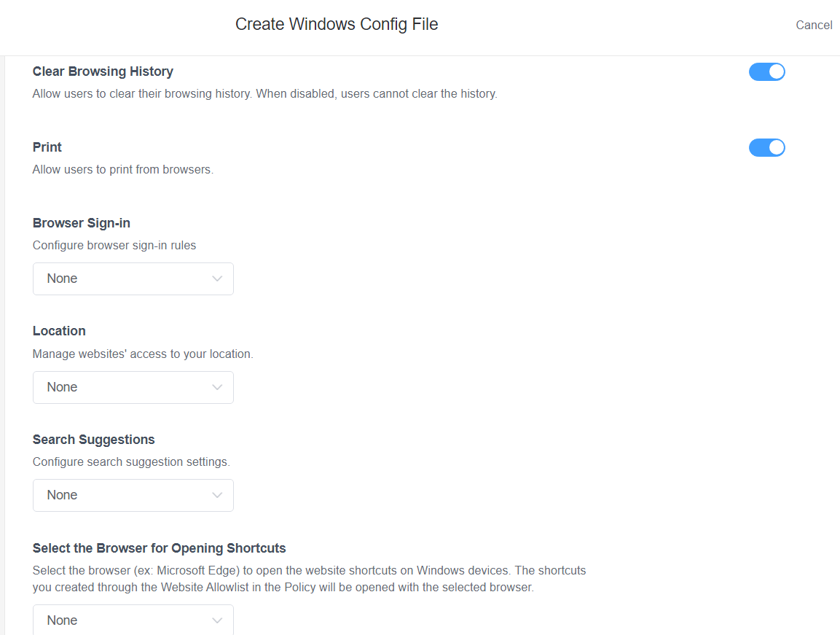
Task: Disable the Print toggle switch
Action: pyautogui.click(x=766, y=148)
